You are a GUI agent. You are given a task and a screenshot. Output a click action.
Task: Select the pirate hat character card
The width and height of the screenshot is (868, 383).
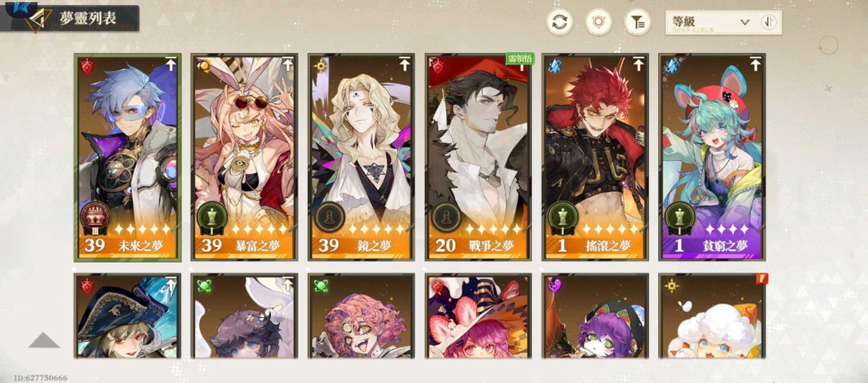pos(128,315)
